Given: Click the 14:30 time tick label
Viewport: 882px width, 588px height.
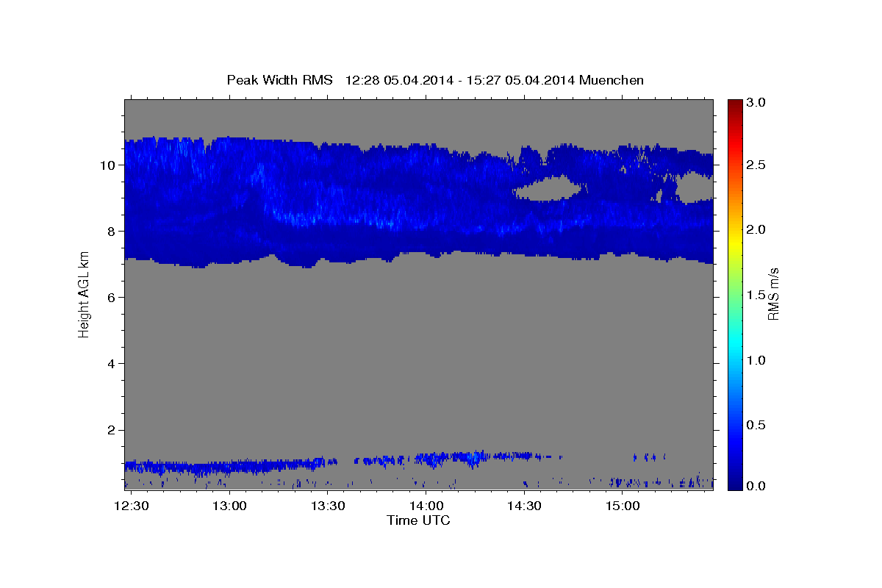Looking at the screenshot, I should tap(525, 506).
